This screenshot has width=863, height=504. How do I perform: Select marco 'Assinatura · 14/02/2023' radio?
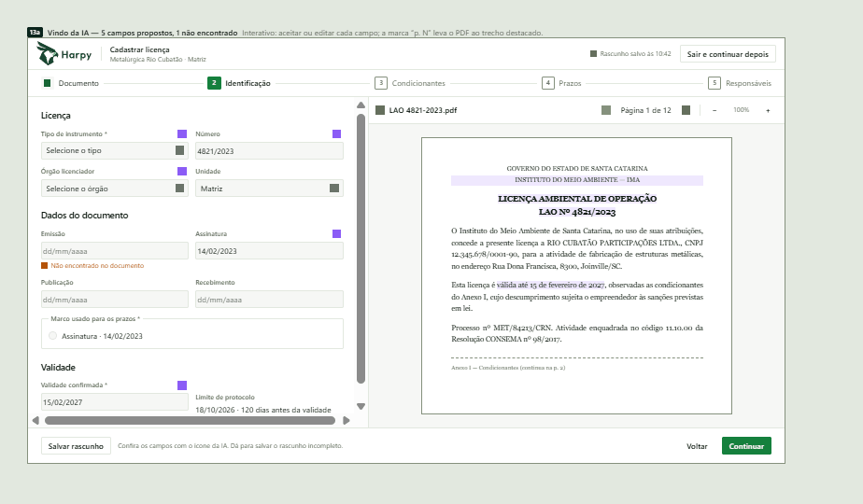coord(53,336)
